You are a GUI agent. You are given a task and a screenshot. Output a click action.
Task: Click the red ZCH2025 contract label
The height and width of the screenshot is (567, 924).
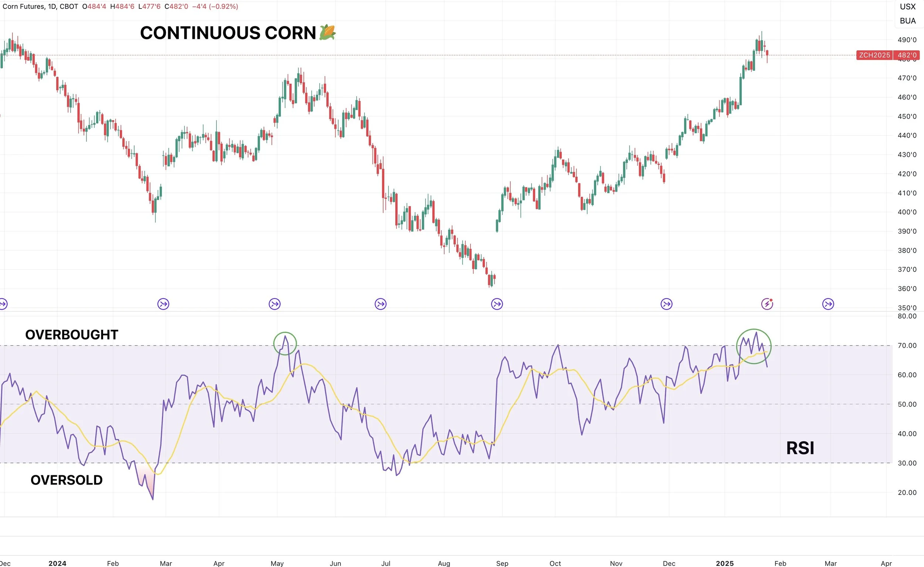pyautogui.click(x=874, y=55)
